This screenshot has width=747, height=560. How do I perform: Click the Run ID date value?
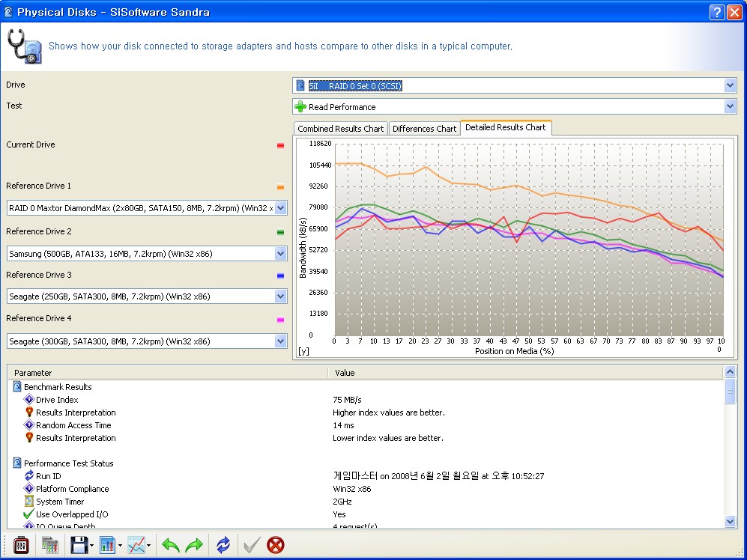438,475
